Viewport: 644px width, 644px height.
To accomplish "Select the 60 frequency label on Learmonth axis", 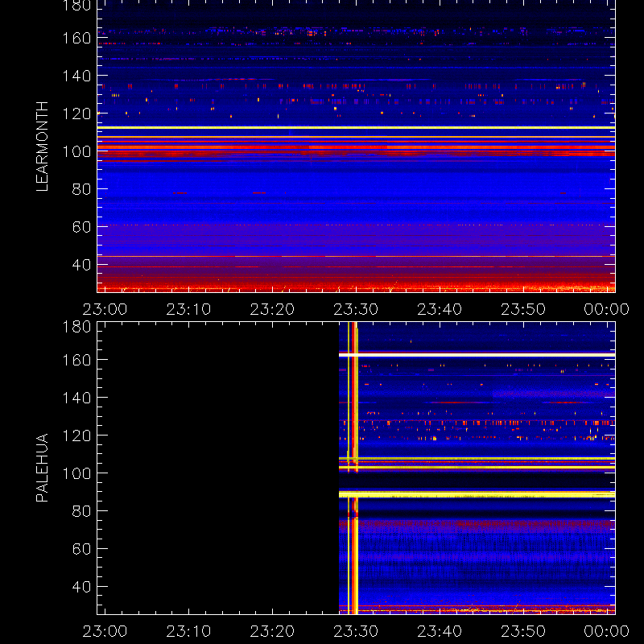I will point(81,227).
